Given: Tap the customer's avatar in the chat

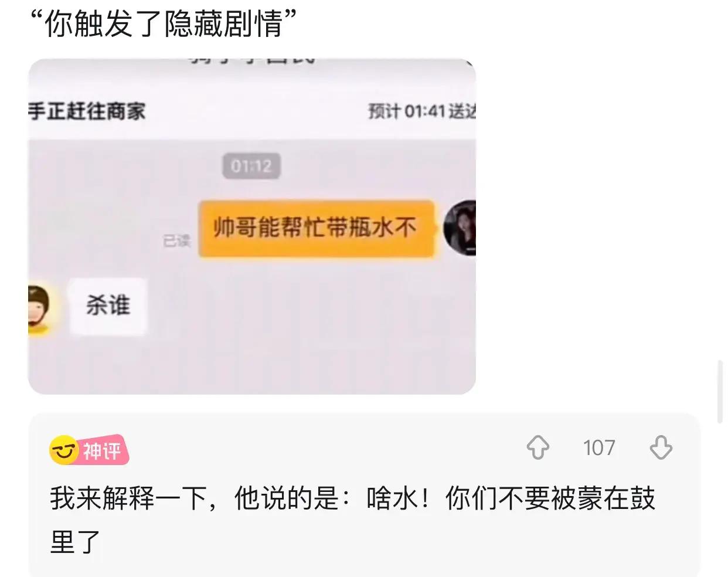Looking at the screenshot, I should coord(460,228).
